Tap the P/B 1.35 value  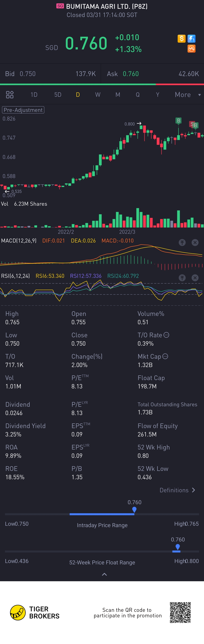[77, 477]
